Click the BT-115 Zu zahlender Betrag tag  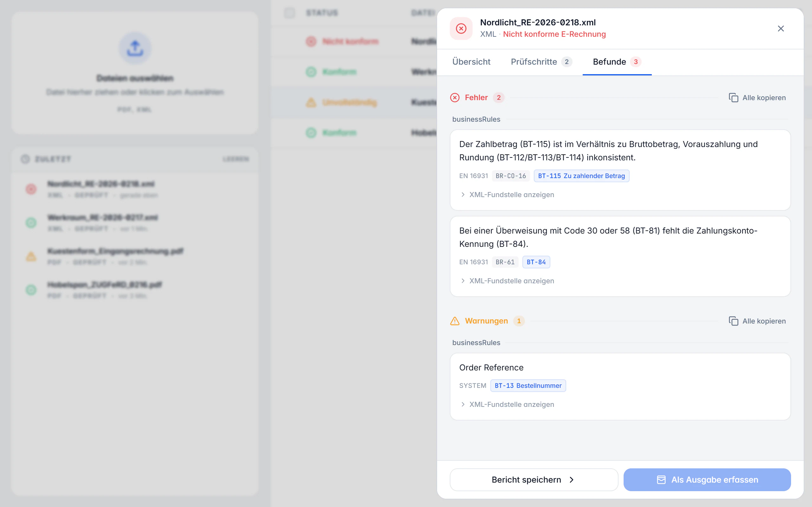(x=581, y=176)
